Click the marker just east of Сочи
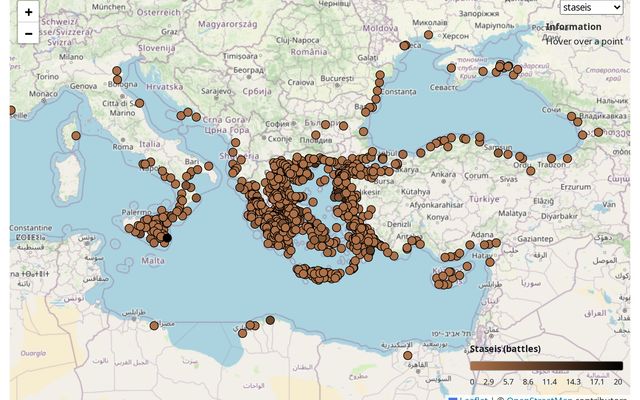 pyautogui.click(x=572, y=117)
